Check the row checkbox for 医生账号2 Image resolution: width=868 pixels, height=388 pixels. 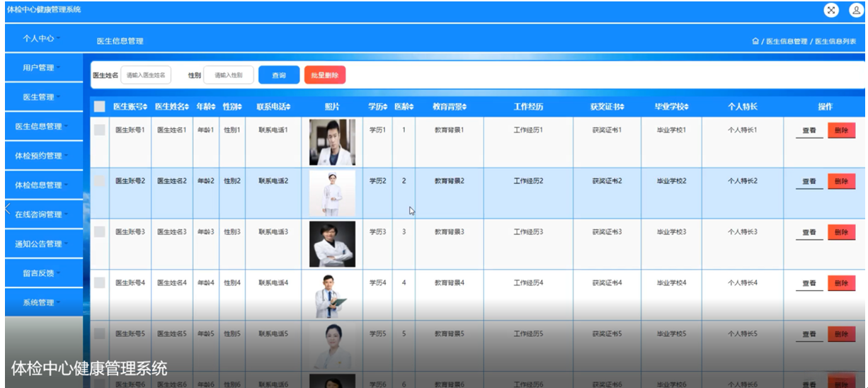tap(100, 181)
